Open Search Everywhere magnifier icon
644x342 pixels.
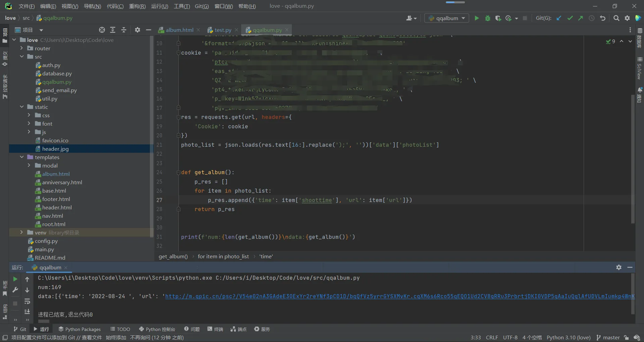coord(616,18)
